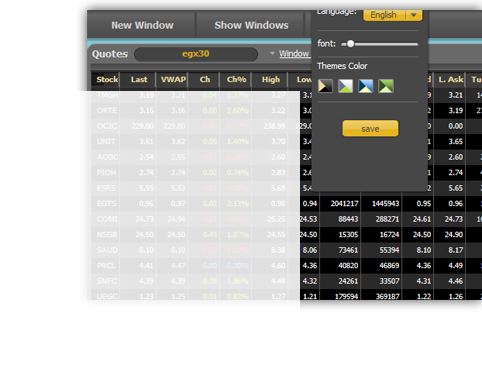
Task: Select the 8.06 low cell
Action: tap(309, 250)
